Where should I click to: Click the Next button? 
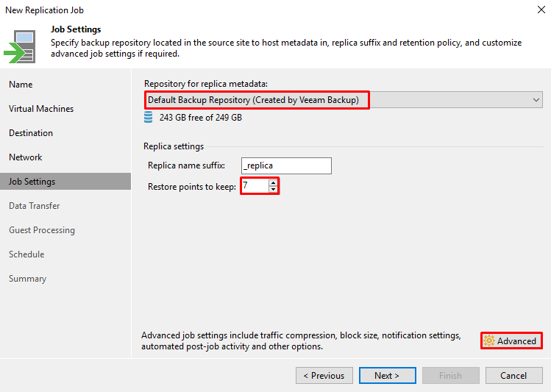coord(387,376)
